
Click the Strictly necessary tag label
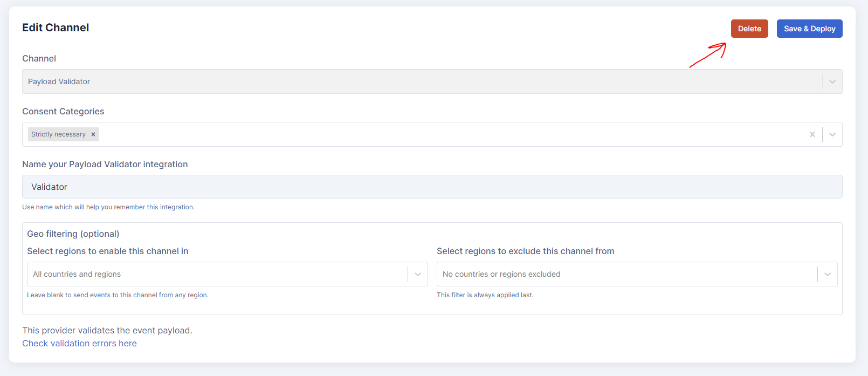(x=58, y=134)
